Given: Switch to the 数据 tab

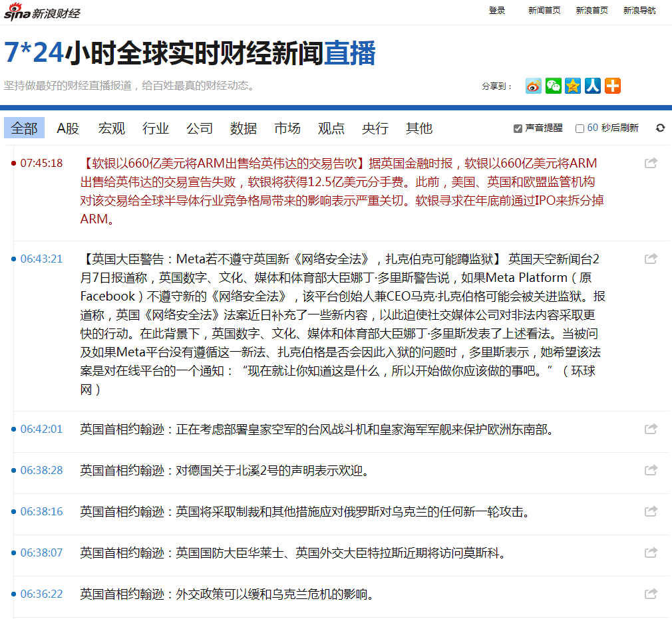Looking at the screenshot, I should coord(243,128).
